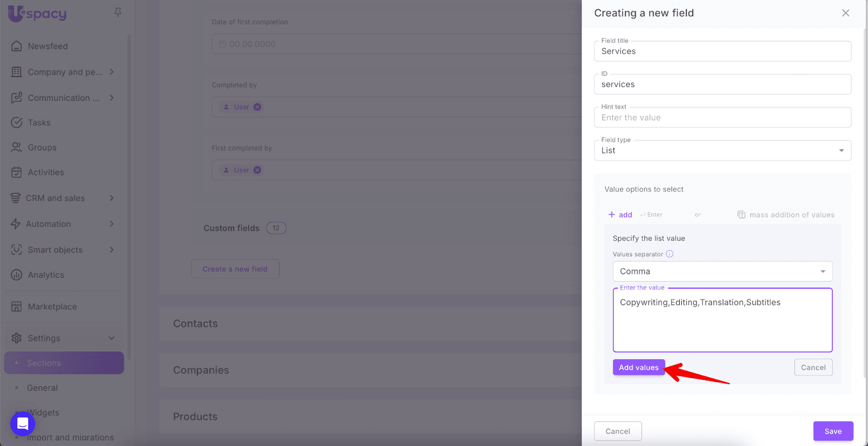Close the Creating a new field panel
This screenshot has width=868, height=446.
point(845,13)
